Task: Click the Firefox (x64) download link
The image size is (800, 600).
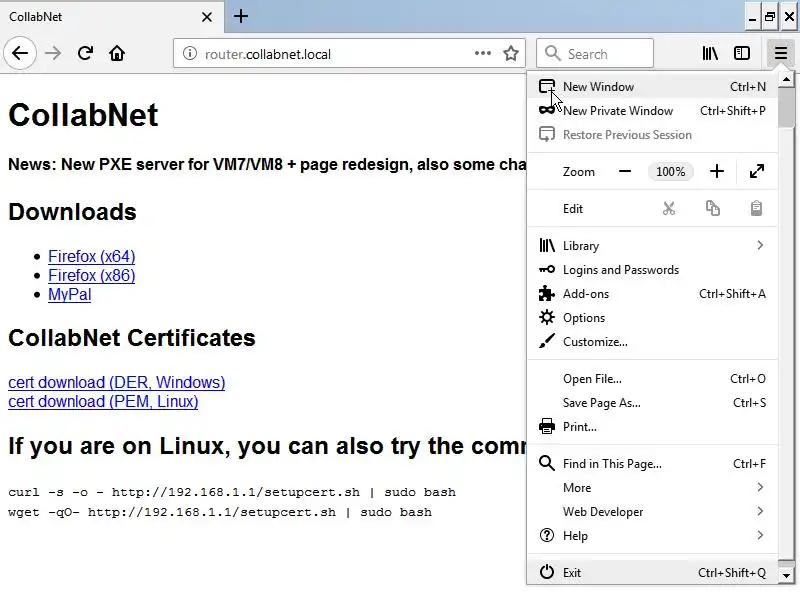Action: [x=92, y=256]
